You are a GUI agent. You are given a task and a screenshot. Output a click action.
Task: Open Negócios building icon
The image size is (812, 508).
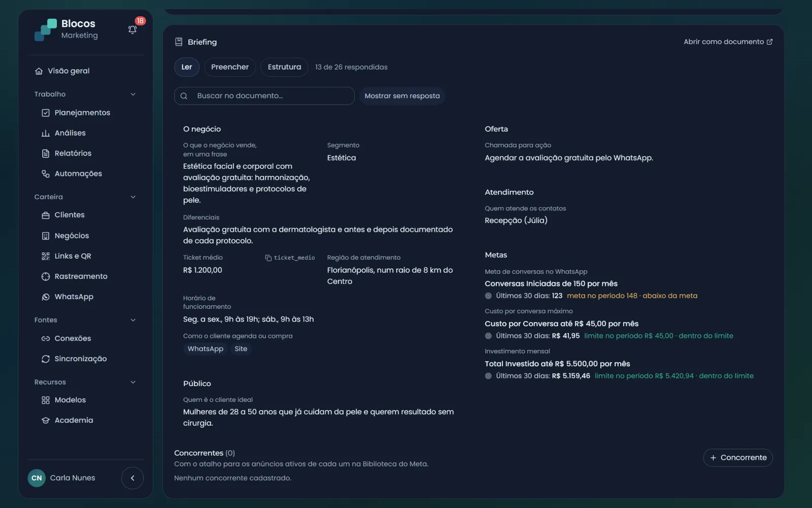(x=46, y=236)
